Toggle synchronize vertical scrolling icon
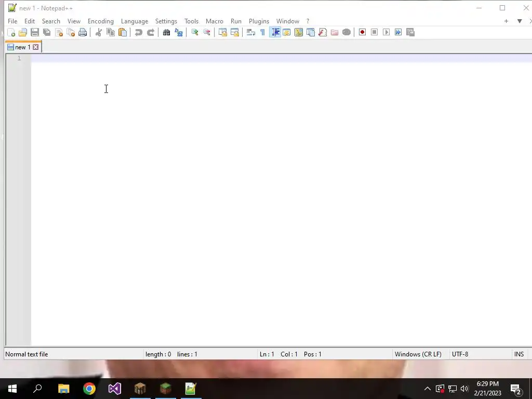532x399 pixels. coord(222,32)
